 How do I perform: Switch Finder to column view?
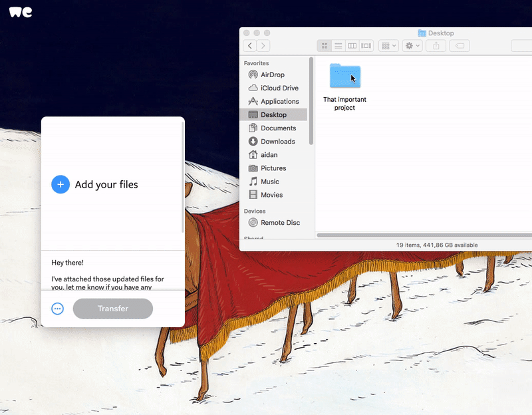pos(352,46)
